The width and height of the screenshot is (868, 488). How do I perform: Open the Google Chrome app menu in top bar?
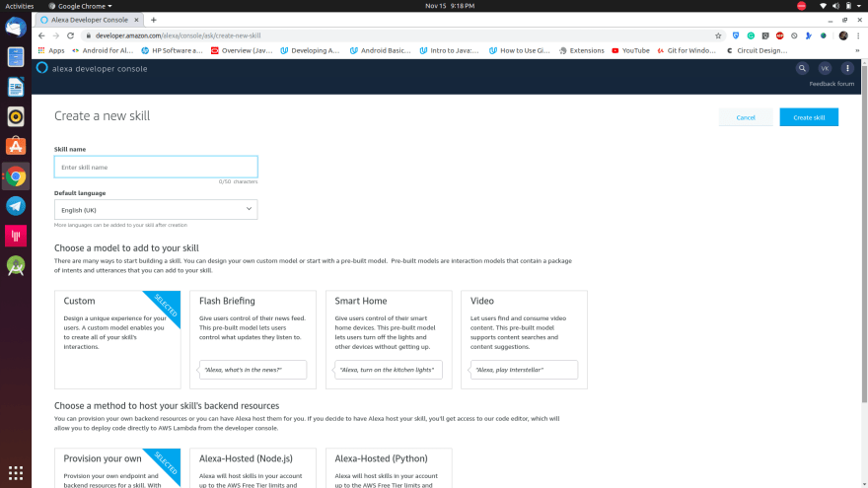click(x=80, y=6)
